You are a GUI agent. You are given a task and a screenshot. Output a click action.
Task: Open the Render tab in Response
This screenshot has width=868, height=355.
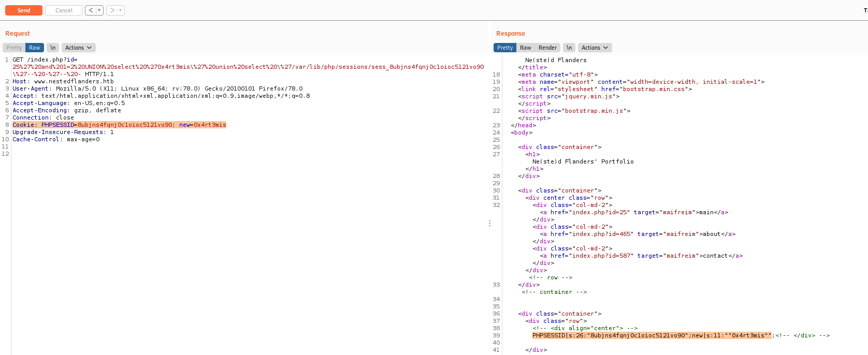547,48
